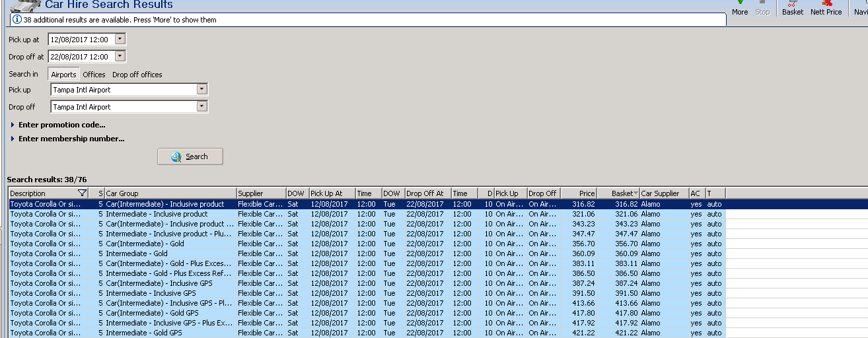
Task: Expand Enter promotion code section
Action: click(x=13, y=125)
